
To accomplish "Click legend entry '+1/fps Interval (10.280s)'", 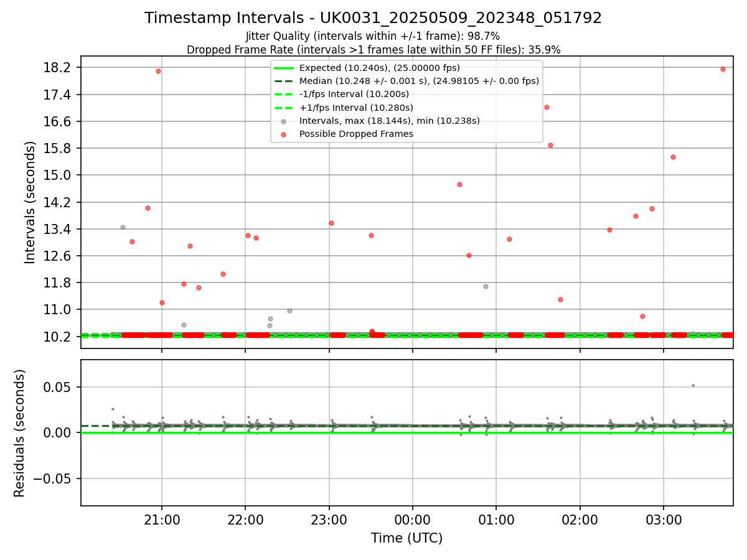I will coord(355,107).
